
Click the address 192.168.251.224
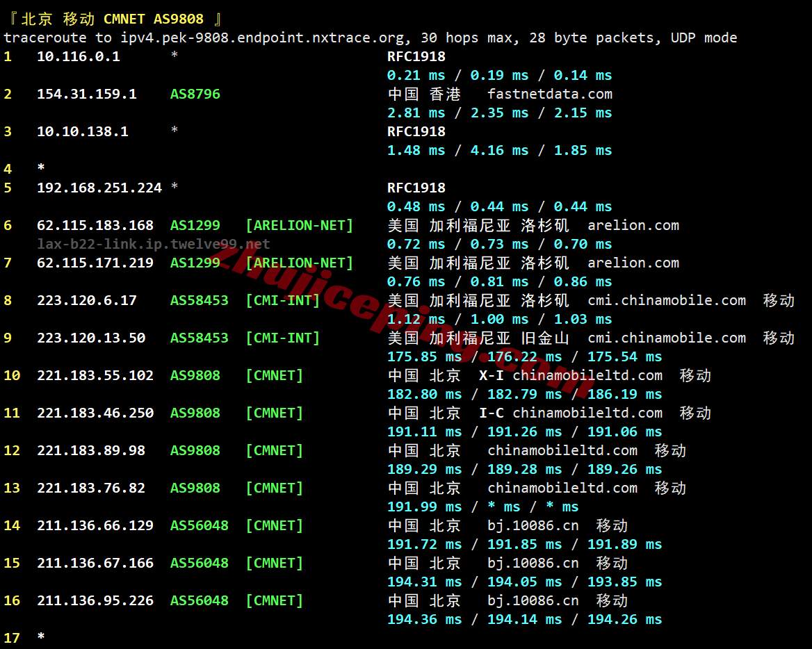(99, 188)
